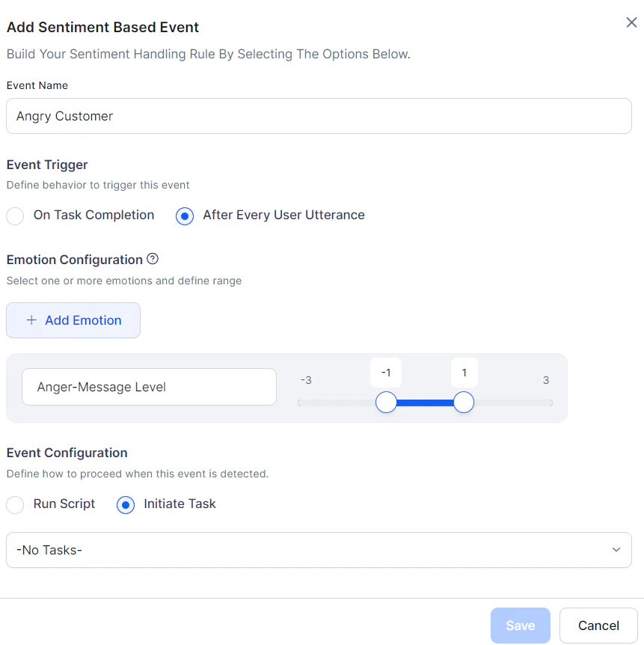Click the Cancel button
The width and height of the screenshot is (644, 645).
[x=598, y=625]
